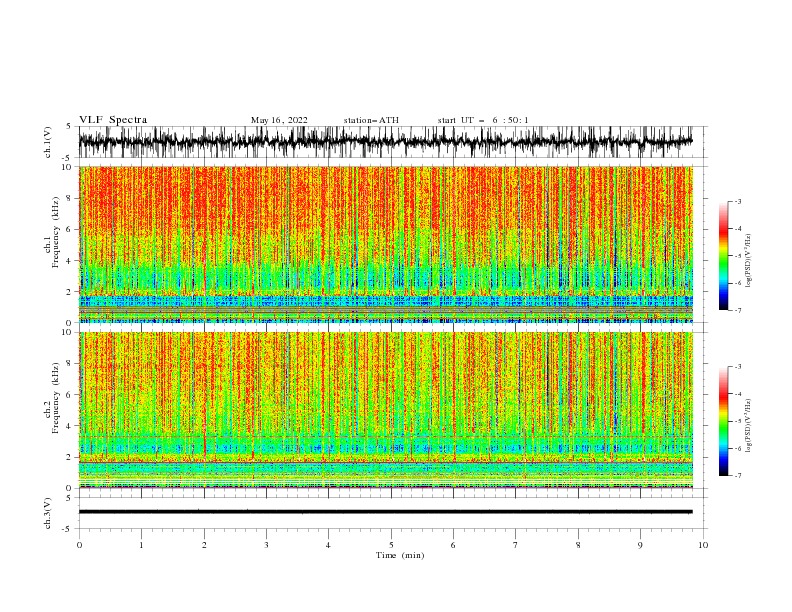The width and height of the screenshot is (792, 612).
Task: Click the -7 tick on ch.2 colorbar
Action: coord(738,476)
